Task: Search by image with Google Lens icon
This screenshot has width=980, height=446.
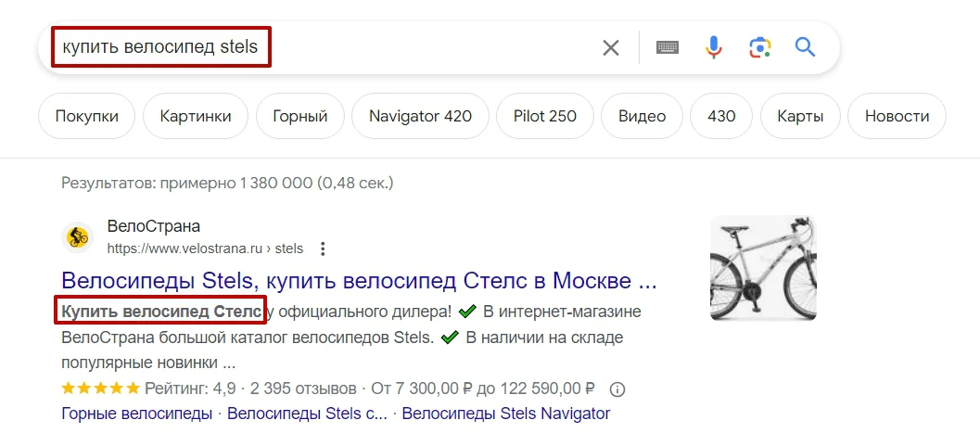Action: (x=759, y=47)
